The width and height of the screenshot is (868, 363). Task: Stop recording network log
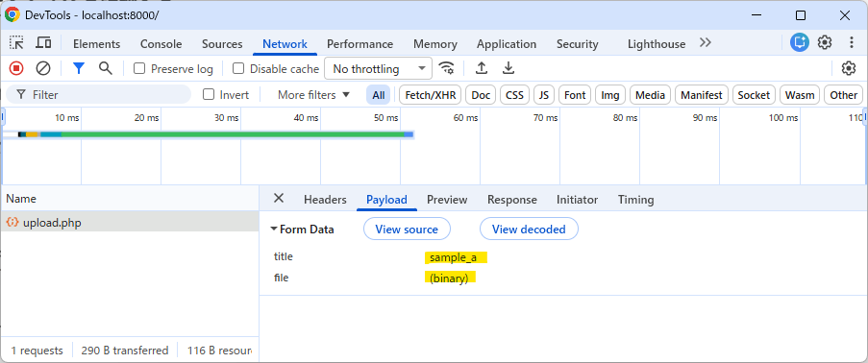(x=16, y=68)
